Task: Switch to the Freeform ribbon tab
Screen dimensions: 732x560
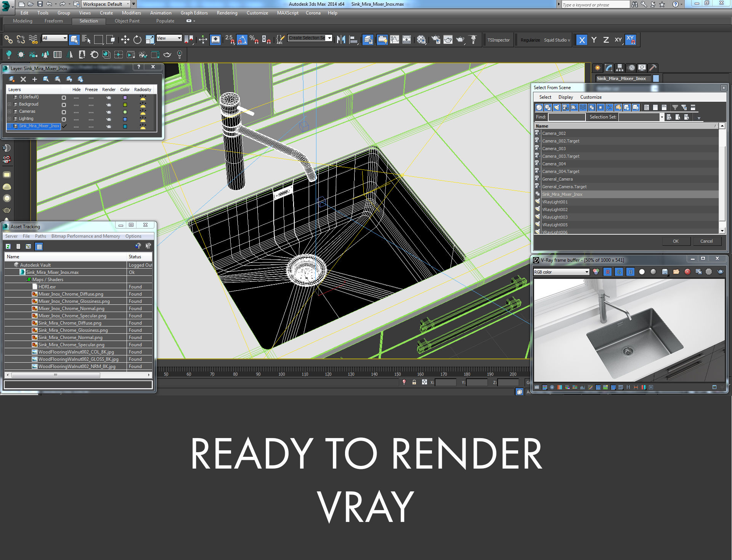Action: [x=53, y=21]
